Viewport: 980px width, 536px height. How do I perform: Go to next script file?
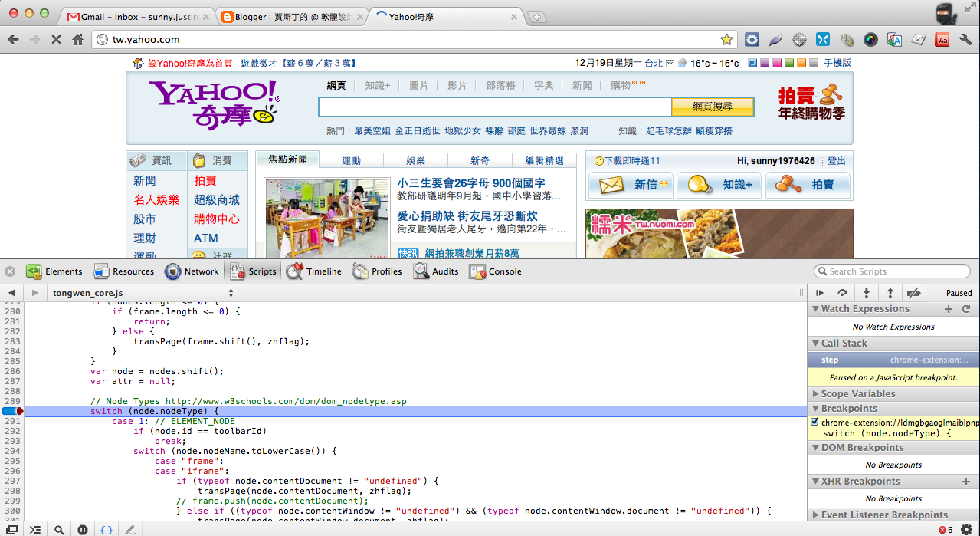coord(34,293)
